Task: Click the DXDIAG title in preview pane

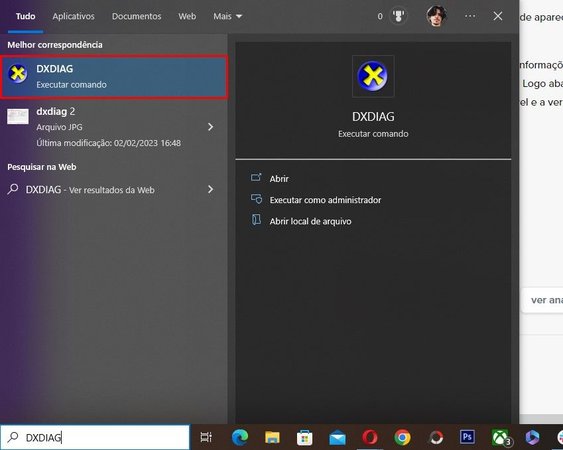Action: 373,117
